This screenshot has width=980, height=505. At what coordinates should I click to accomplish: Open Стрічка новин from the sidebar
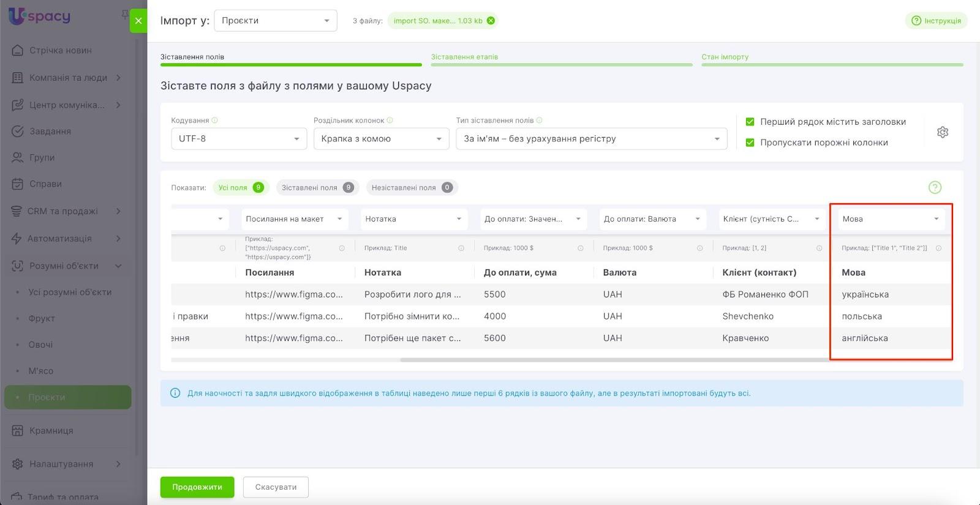tap(60, 50)
